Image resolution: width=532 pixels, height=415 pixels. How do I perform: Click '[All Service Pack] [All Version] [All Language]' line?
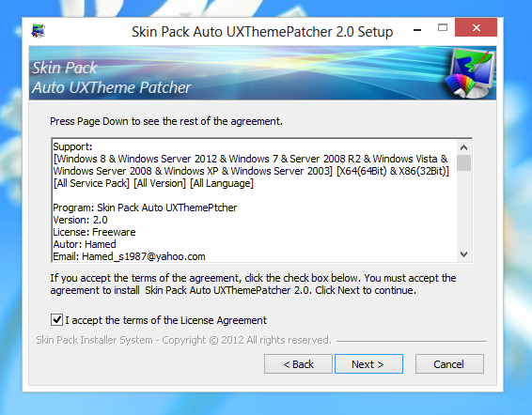(153, 183)
